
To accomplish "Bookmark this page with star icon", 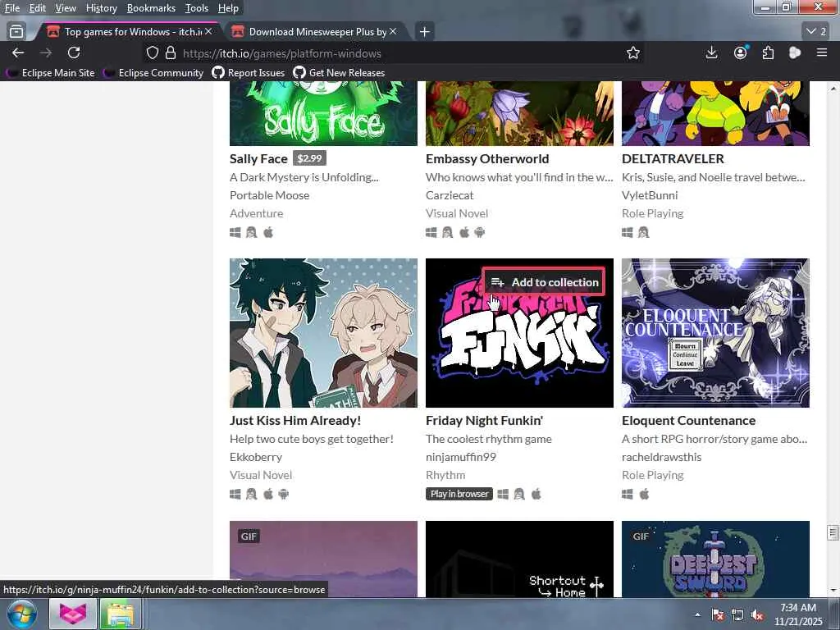I will click(633, 52).
